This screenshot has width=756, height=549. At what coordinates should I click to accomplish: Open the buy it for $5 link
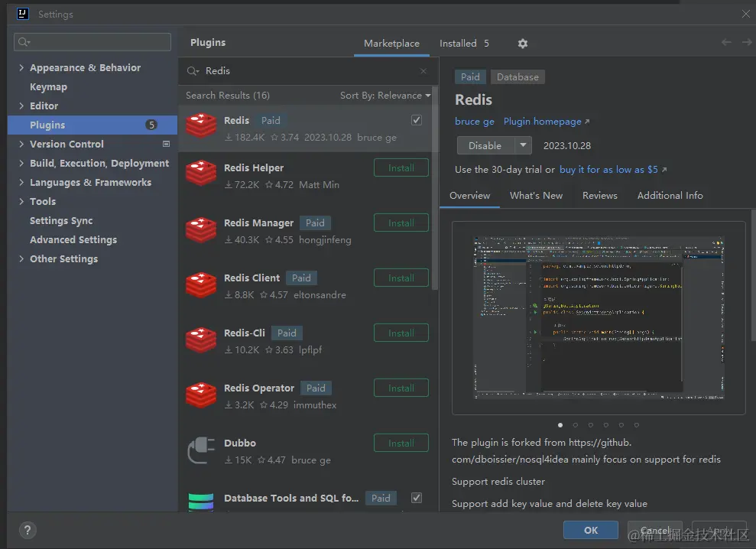point(613,169)
